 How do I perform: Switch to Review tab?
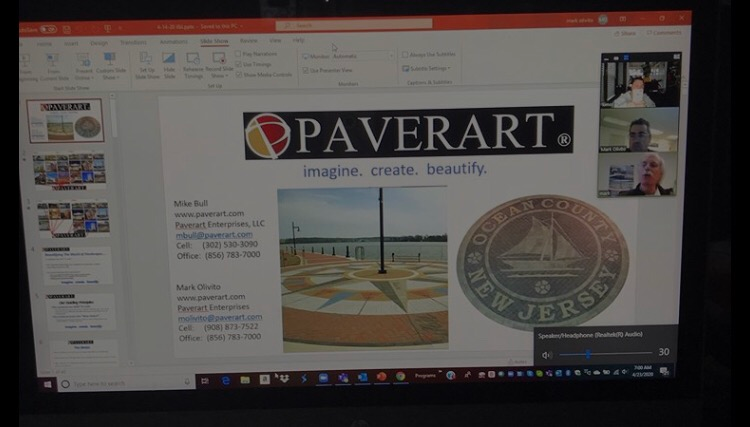(x=248, y=41)
